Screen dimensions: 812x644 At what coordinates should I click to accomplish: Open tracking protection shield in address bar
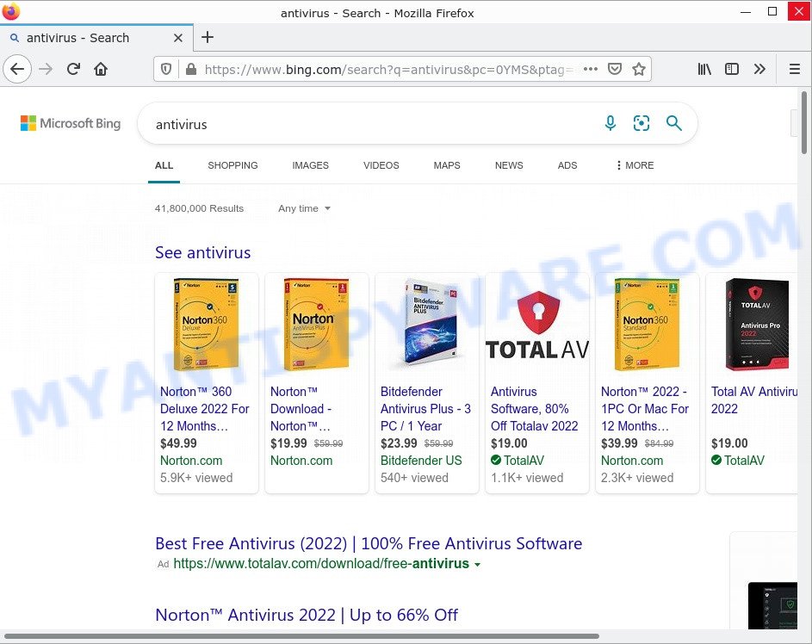(x=165, y=69)
